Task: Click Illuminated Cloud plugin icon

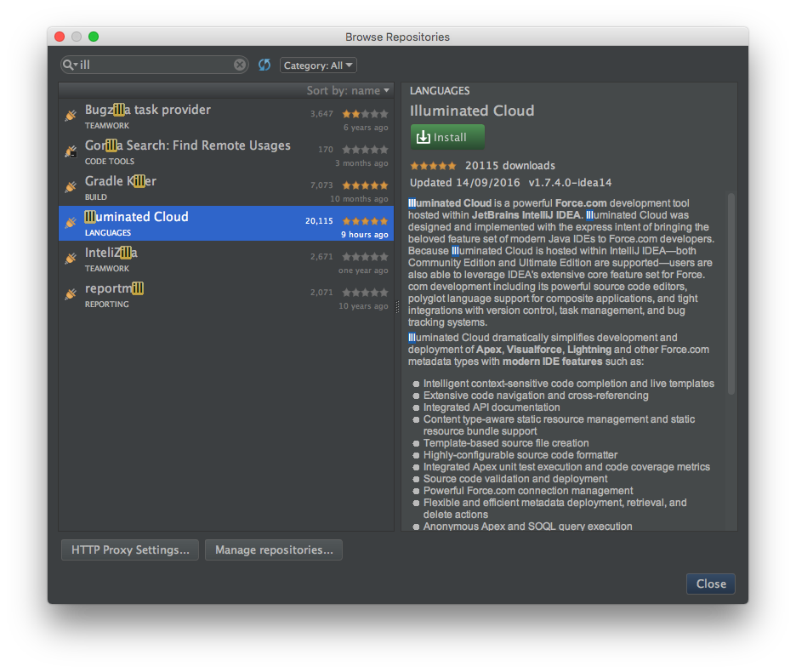Action: (x=71, y=222)
